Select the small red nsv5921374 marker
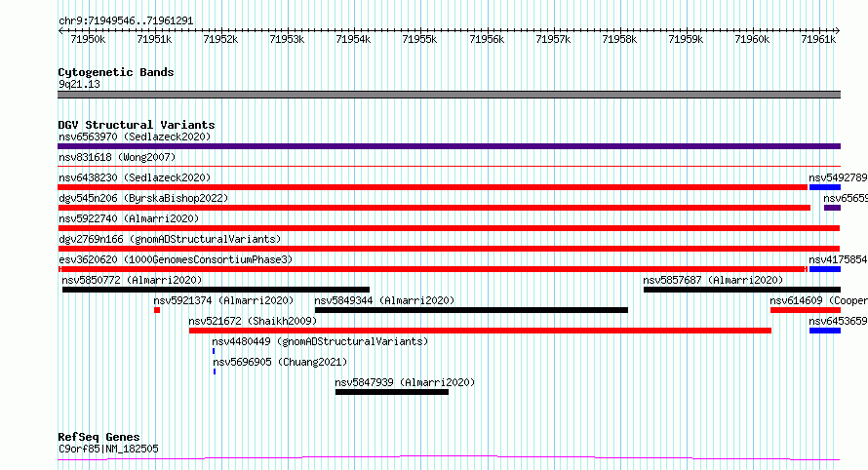This screenshot has height=470, width=868. [157, 310]
